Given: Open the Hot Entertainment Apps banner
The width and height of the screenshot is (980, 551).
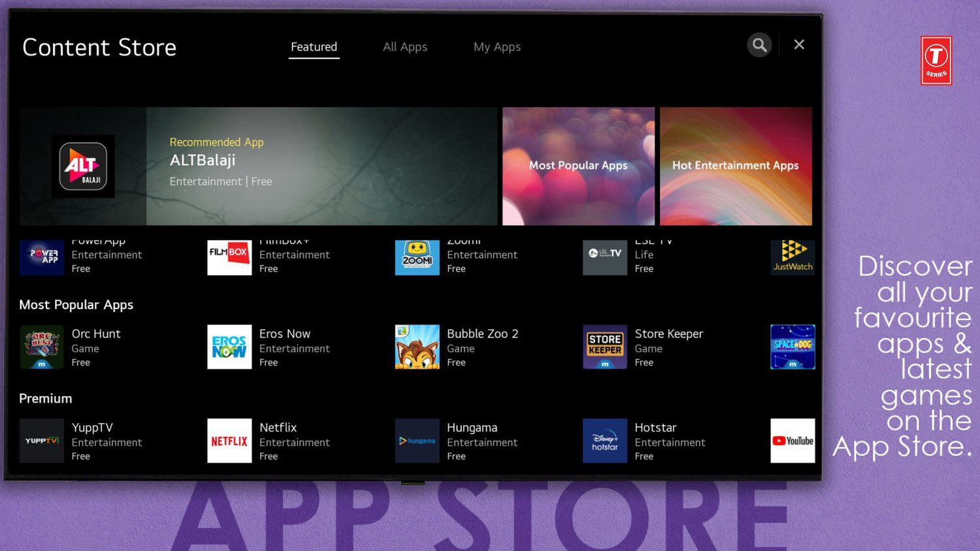Looking at the screenshot, I should pyautogui.click(x=736, y=166).
